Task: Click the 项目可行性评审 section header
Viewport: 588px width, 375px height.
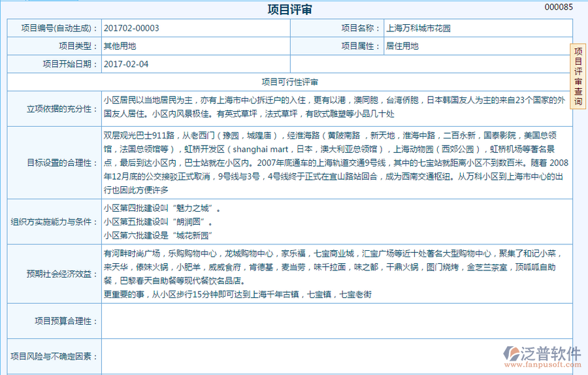Action: 289,82
